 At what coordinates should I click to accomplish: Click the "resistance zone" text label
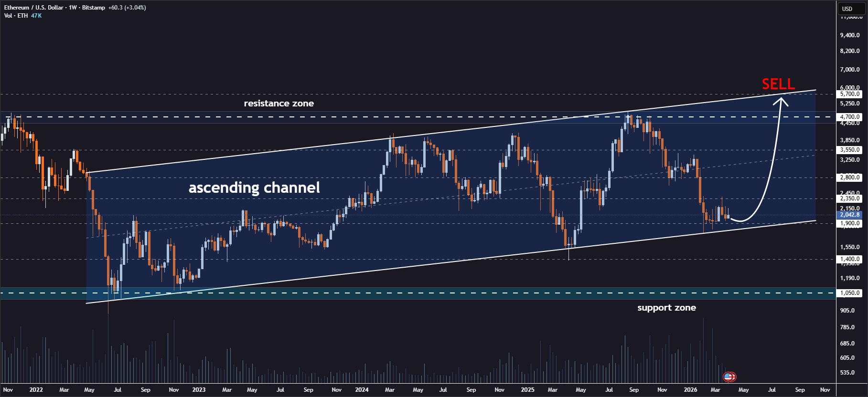(279, 104)
